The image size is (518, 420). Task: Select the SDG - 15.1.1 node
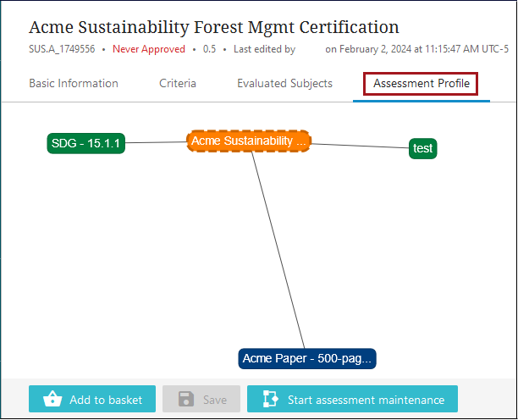pos(86,144)
